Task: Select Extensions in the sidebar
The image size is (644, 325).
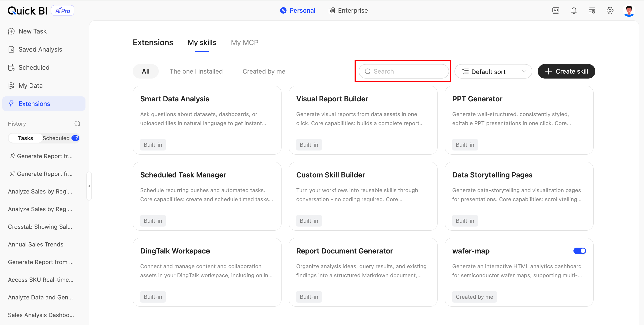Action: pos(44,104)
